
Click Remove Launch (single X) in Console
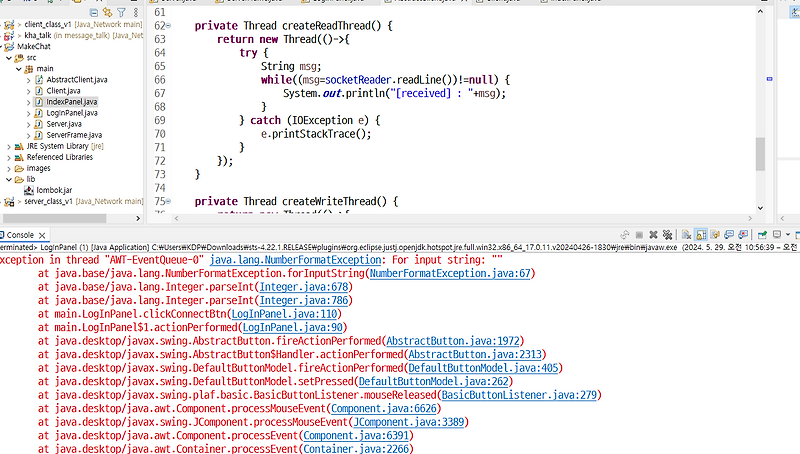point(654,235)
